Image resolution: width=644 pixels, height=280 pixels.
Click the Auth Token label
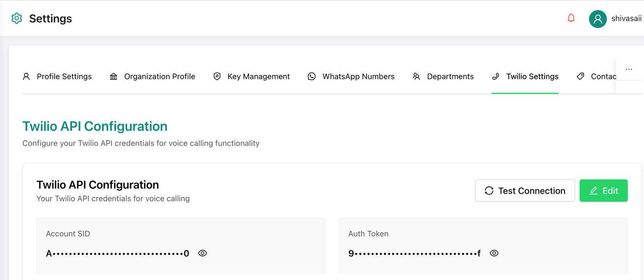click(x=368, y=234)
